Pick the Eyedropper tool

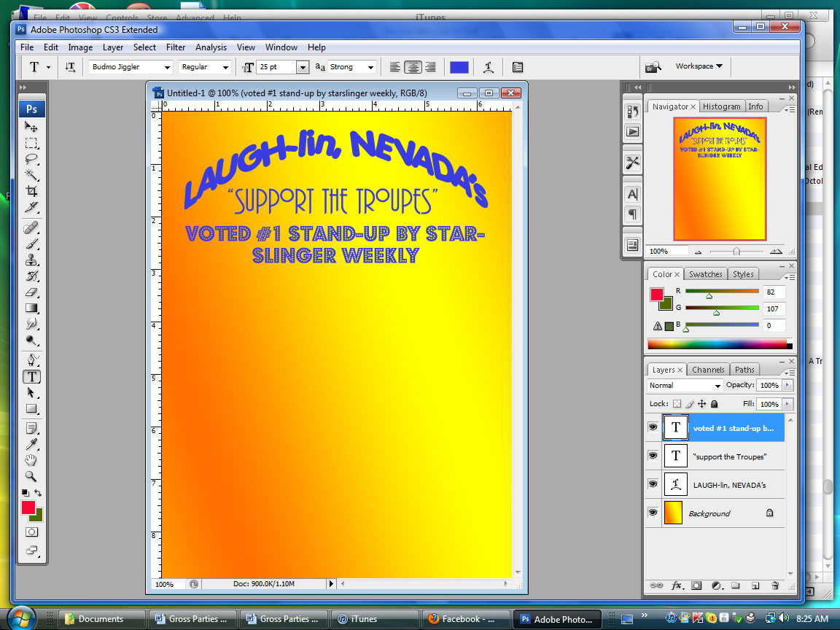(32, 443)
